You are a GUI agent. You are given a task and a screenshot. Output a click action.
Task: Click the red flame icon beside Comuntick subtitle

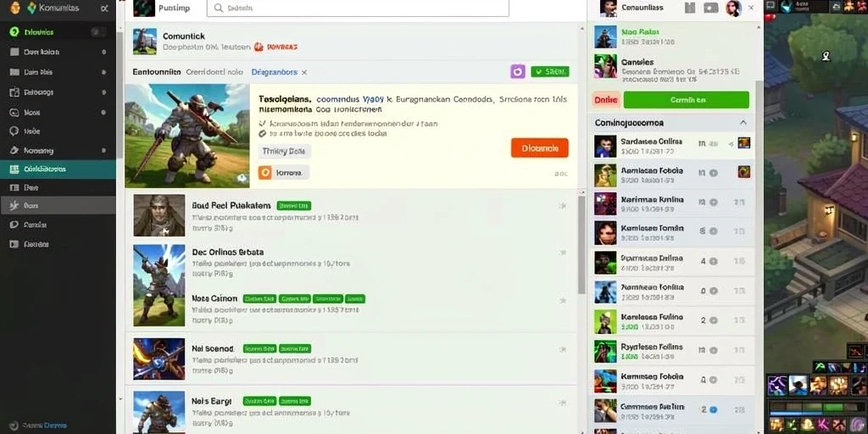pyautogui.click(x=259, y=47)
